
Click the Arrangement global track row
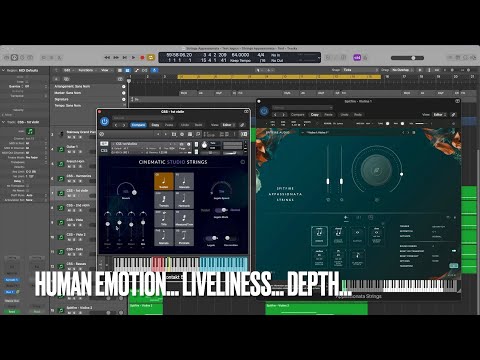point(90,86)
